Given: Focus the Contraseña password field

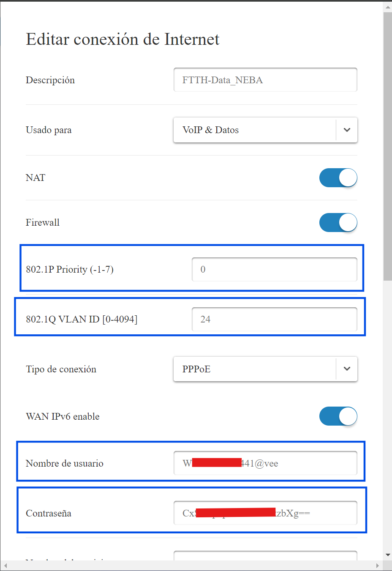Looking at the screenshot, I should (265, 513).
